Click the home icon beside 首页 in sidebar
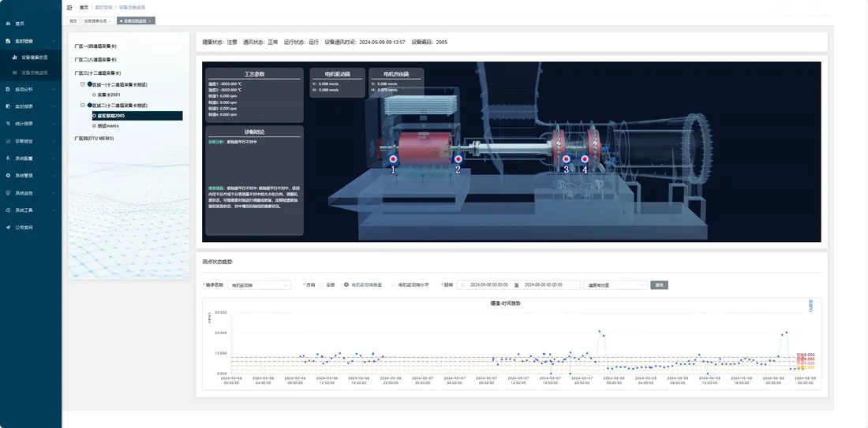Viewport: 868px width, 428px height. [8, 24]
